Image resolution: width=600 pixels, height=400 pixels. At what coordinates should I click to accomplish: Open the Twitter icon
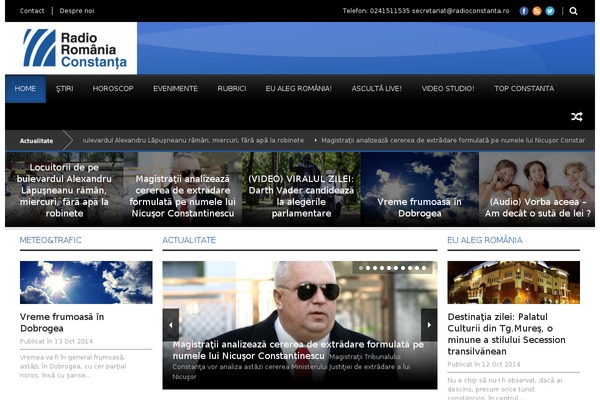click(x=550, y=11)
